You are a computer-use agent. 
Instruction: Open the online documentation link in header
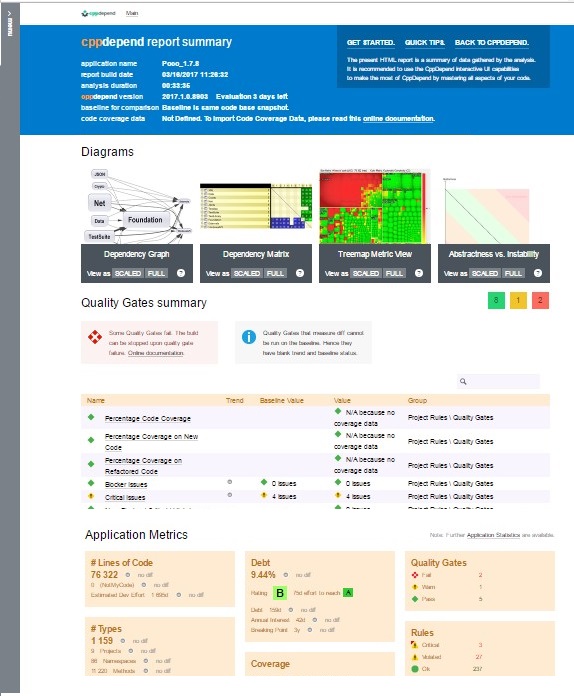399,119
